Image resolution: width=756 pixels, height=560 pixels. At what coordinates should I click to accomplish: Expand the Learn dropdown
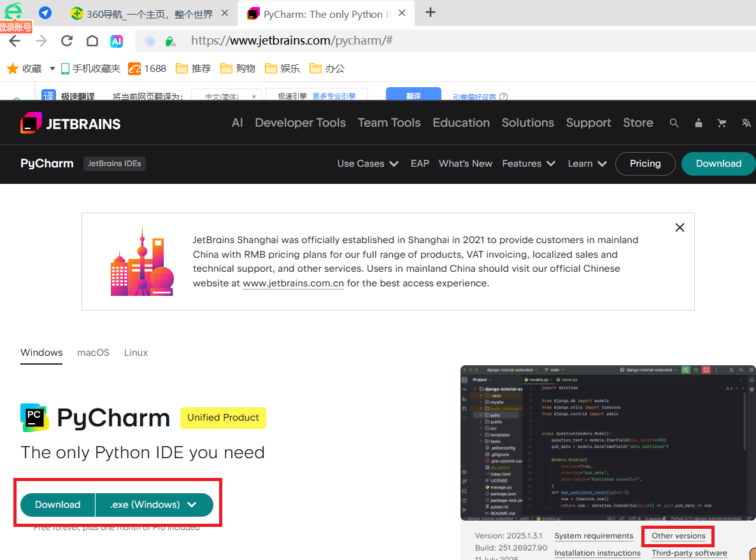coord(587,164)
